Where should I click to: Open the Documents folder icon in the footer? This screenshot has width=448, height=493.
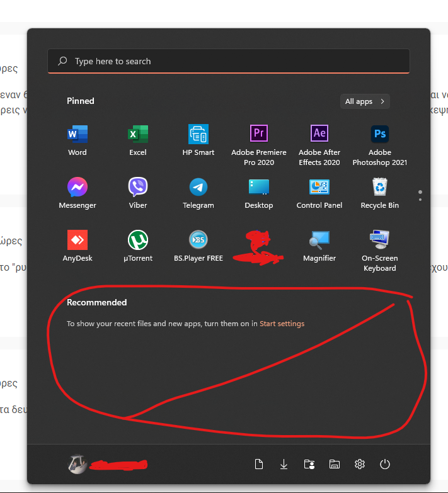pos(258,464)
